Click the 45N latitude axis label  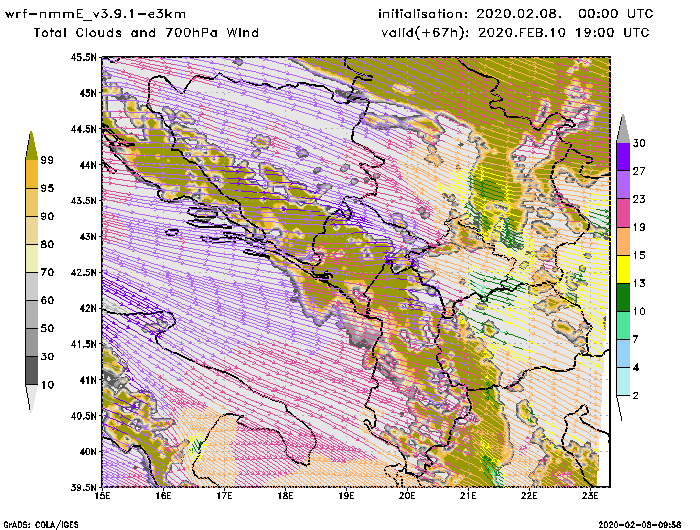point(88,93)
